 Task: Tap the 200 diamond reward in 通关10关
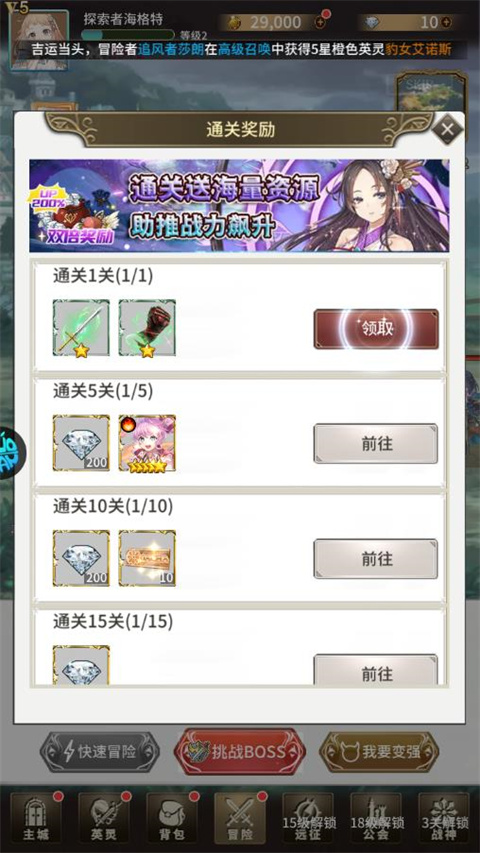pos(81,558)
